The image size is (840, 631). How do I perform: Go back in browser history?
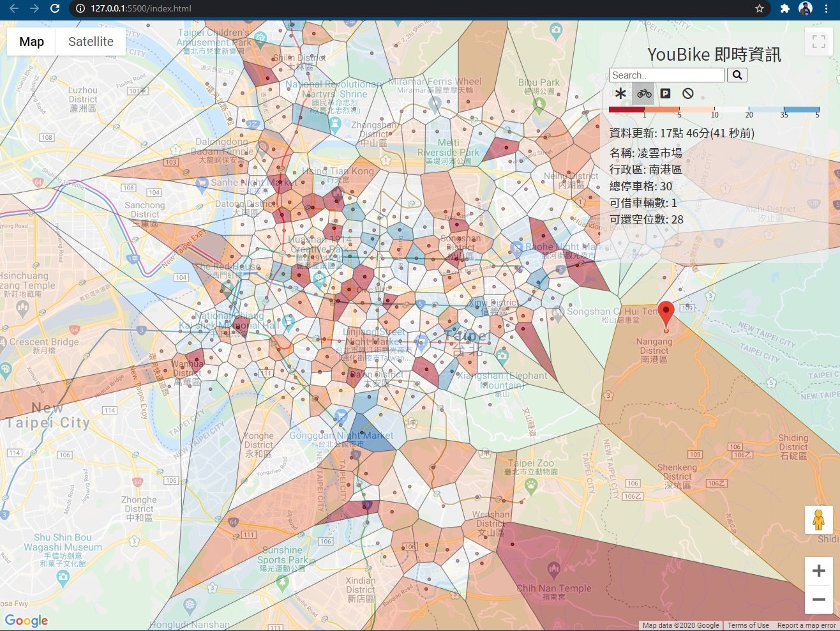pyautogui.click(x=14, y=8)
